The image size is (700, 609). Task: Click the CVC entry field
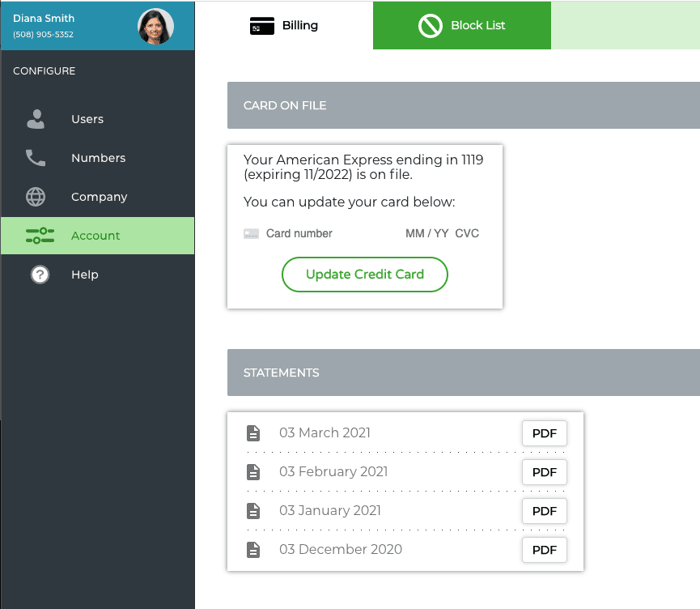(467, 233)
